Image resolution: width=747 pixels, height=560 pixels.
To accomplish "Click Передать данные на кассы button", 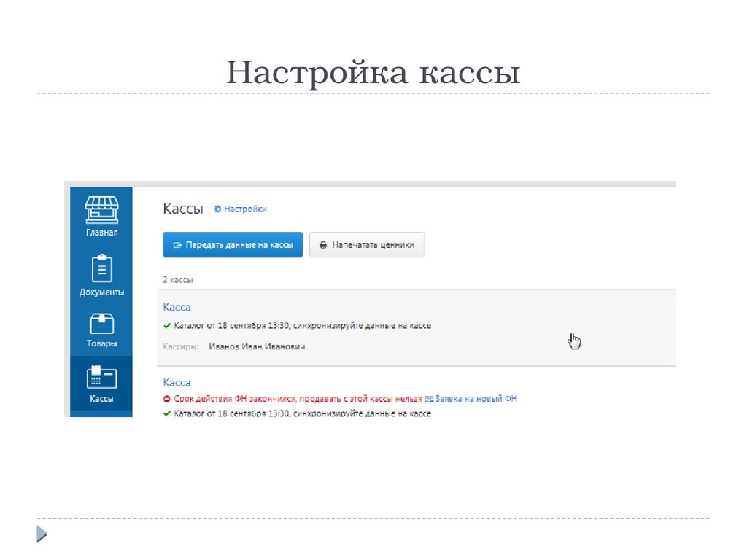I will [233, 245].
